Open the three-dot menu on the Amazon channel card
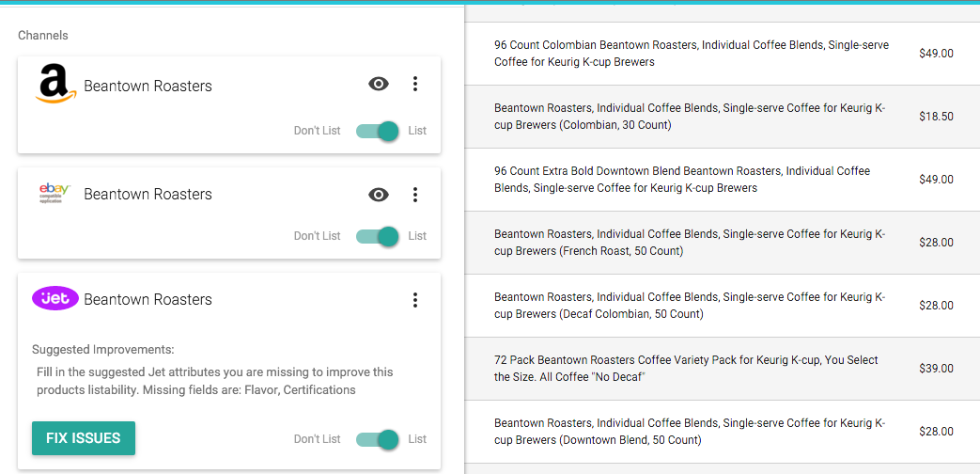Image resolution: width=980 pixels, height=474 pixels. click(x=415, y=84)
